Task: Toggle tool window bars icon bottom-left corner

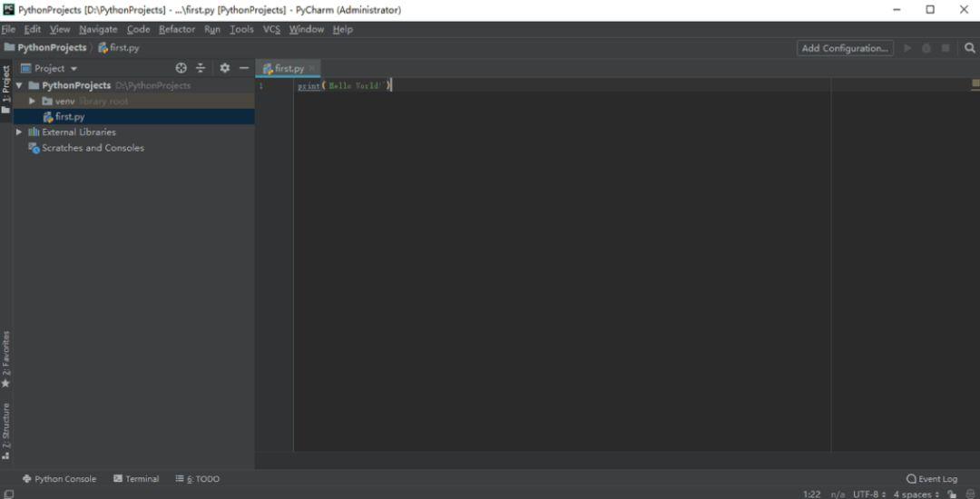Action: tap(8, 494)
